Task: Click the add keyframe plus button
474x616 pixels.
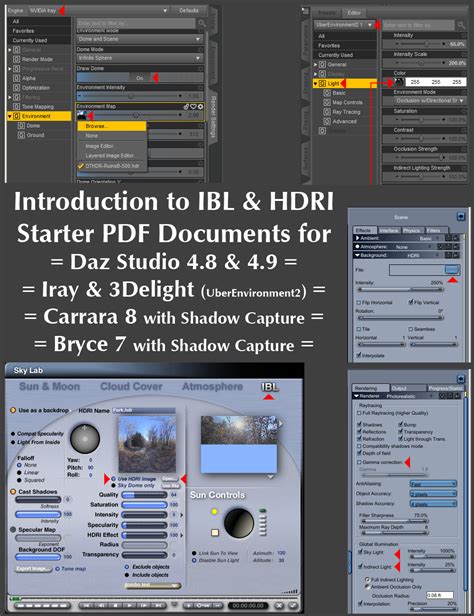Action: (189, 605)
